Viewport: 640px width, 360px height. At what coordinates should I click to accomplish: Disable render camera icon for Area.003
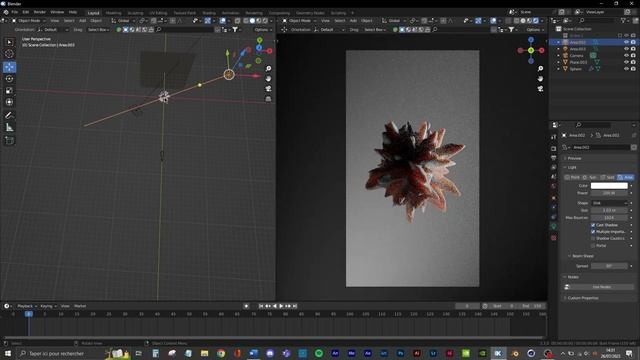pos(633,49)
